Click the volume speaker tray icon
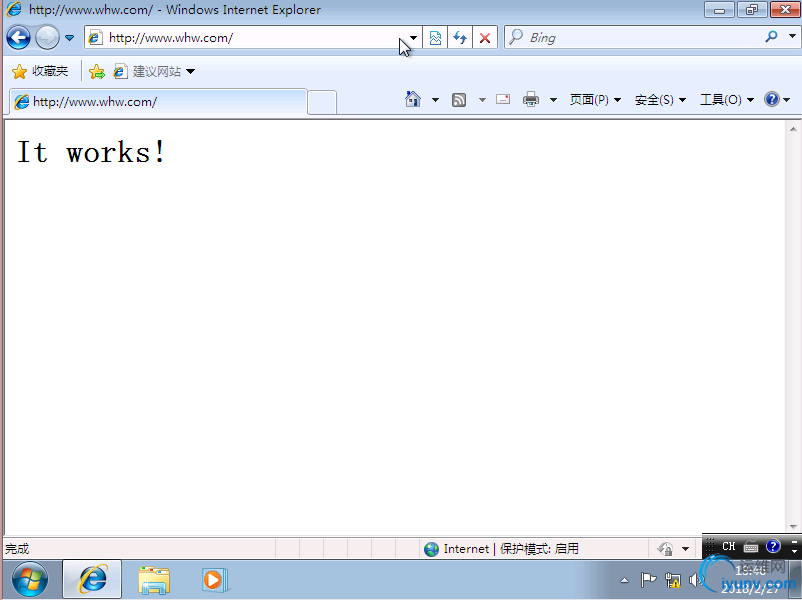 click(x=696, y=580)
